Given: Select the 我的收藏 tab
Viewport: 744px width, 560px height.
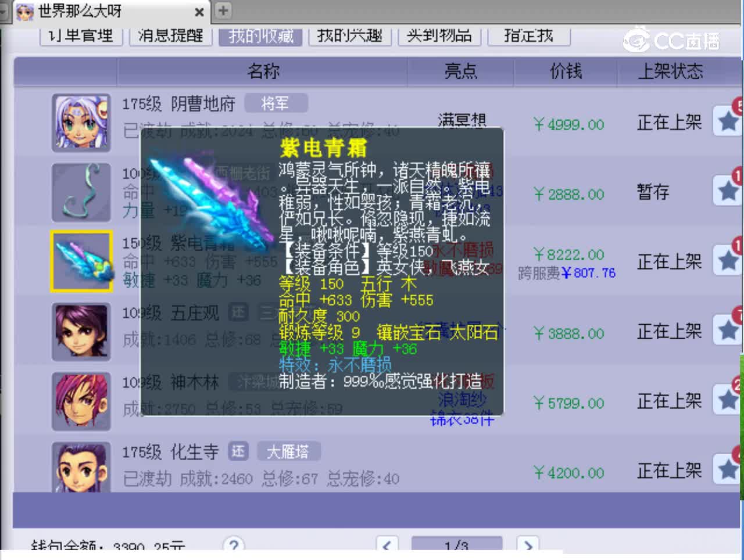Looking at the screenshot, I should click(x=260, y=36).
